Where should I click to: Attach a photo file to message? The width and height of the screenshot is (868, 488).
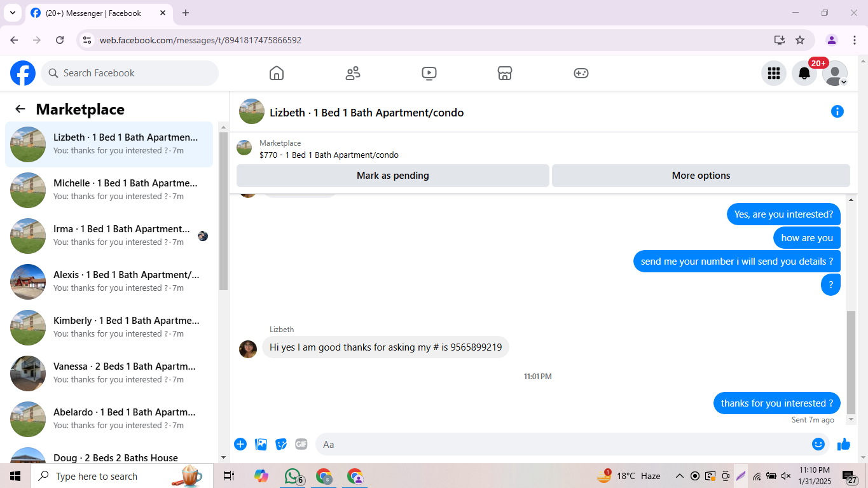(261, 444)
